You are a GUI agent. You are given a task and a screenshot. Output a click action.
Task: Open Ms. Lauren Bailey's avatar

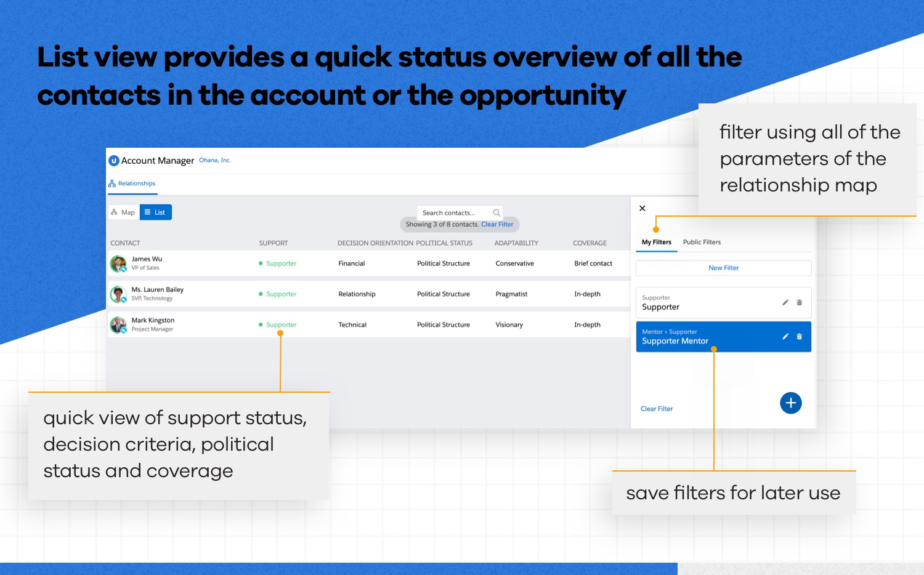(118, 294)
